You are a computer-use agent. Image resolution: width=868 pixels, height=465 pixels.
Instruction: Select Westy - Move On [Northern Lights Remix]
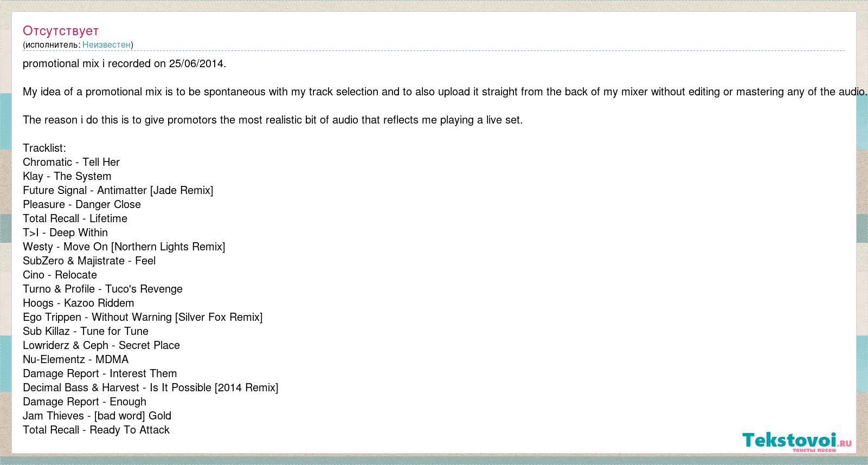click(x=124, y=247)
